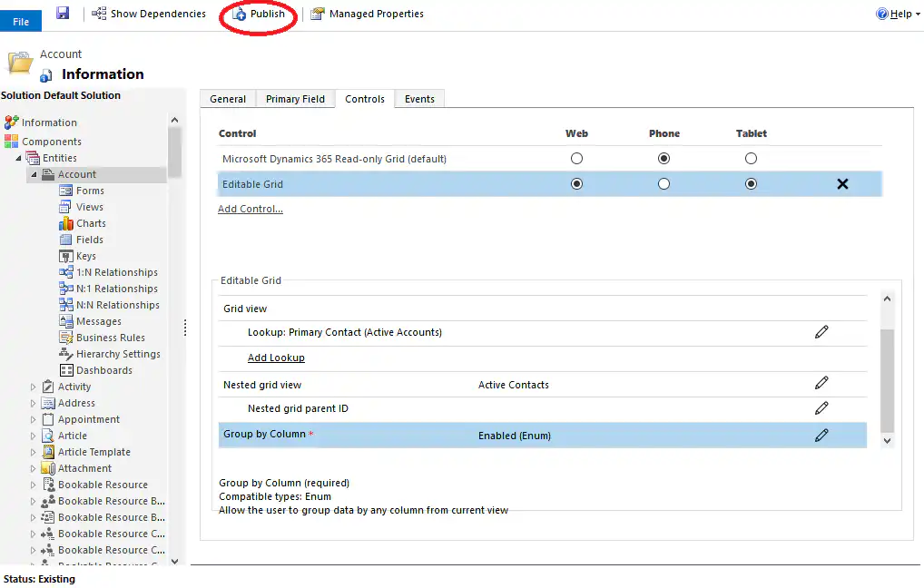Open Show Dependencies from the toolbar

pyautogui.click(x=148, y=13)
